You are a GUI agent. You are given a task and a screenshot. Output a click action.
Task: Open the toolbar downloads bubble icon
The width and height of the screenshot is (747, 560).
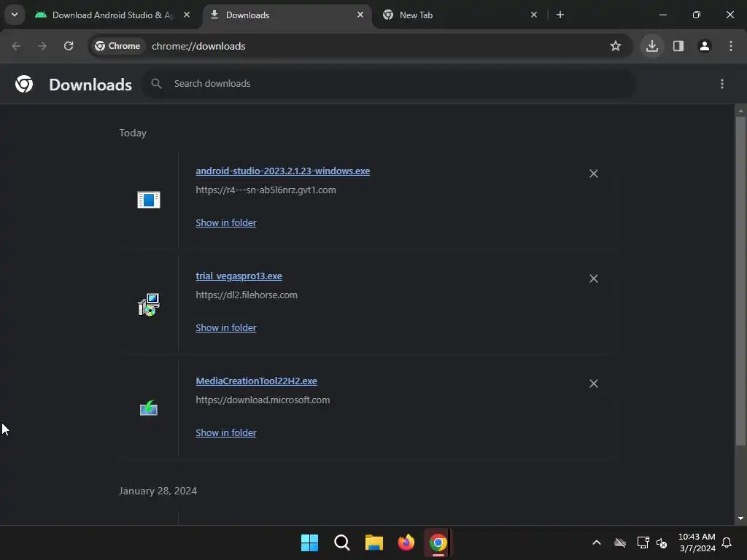pos(652,46)
